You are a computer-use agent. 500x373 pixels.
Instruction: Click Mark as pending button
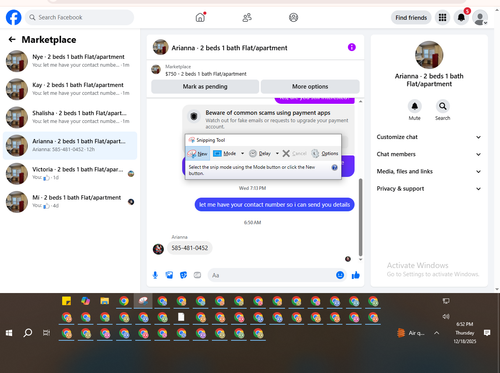tap(205, 87)
